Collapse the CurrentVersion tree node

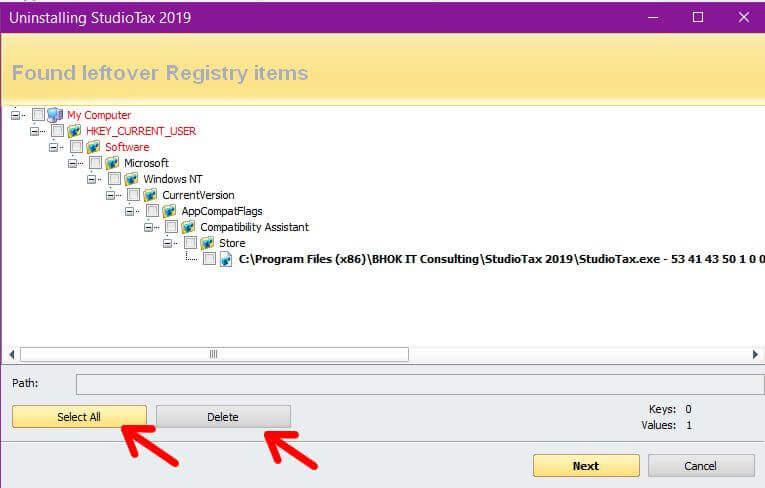110,196
